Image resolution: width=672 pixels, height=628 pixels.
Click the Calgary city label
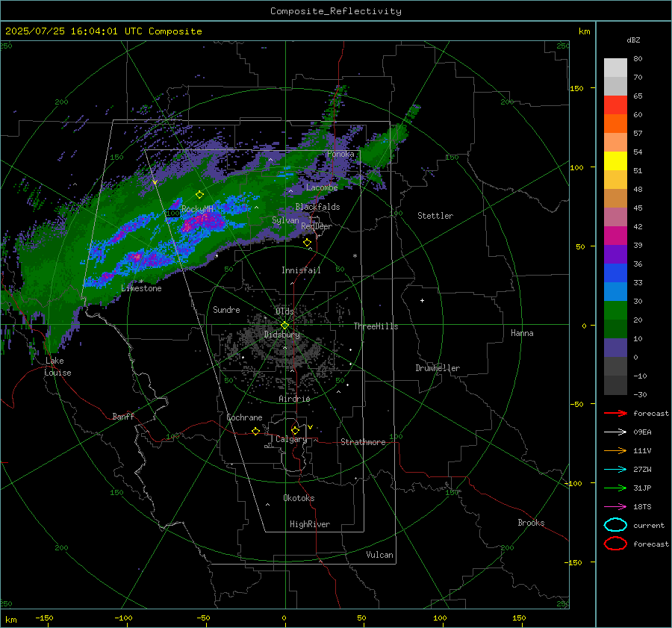291,439
